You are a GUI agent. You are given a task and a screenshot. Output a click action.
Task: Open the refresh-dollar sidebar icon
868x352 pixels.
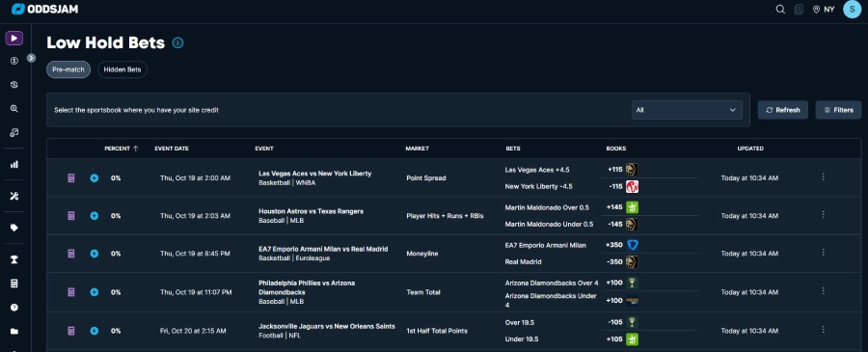(14, 85)
